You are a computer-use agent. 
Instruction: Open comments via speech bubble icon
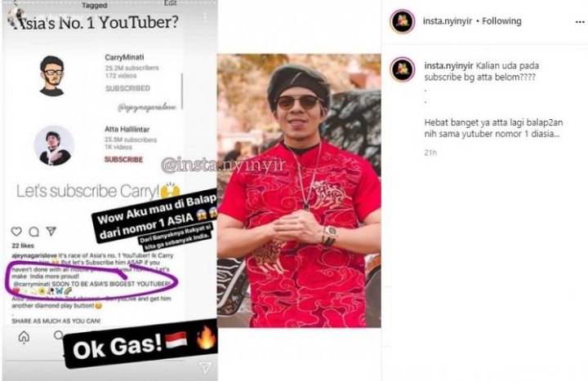34,232
